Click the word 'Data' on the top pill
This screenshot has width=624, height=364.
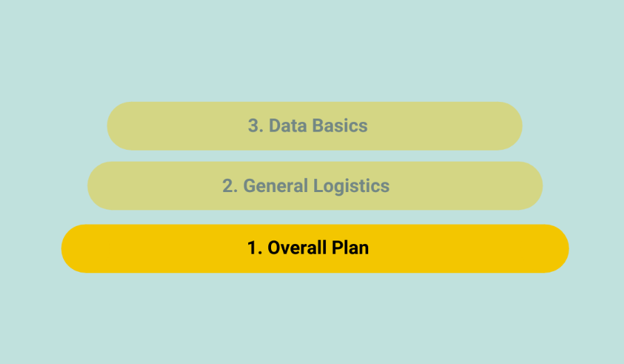288,126
